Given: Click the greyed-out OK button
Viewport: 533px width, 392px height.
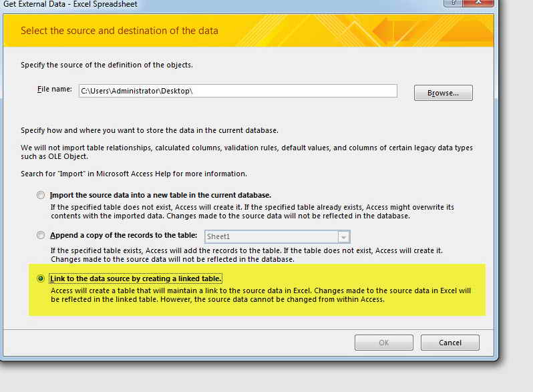Looking at the screenshot, I should click(x=384, y=343).
